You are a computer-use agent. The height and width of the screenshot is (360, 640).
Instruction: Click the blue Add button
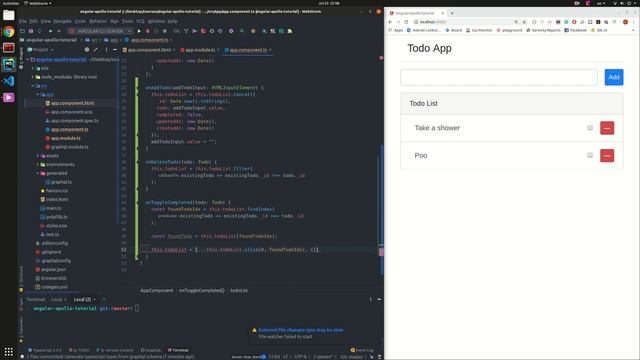click(x=614, y=77)
